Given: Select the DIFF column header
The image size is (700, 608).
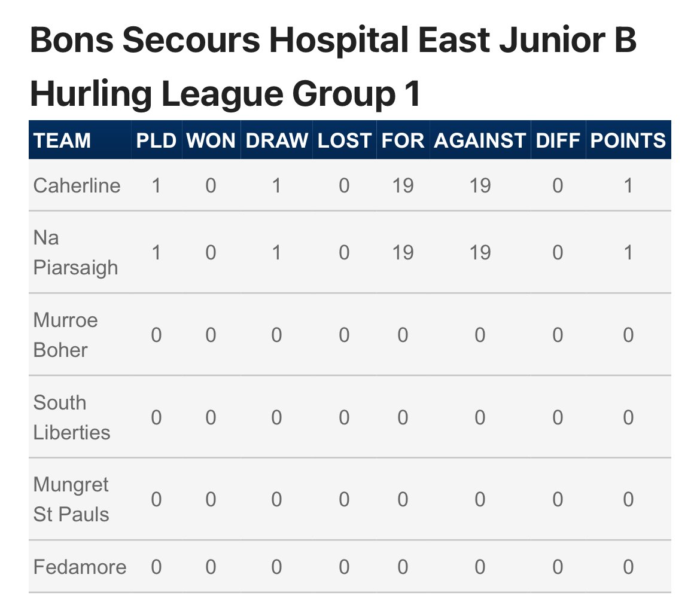Looking at the screenshot, I should coord(558,140).
